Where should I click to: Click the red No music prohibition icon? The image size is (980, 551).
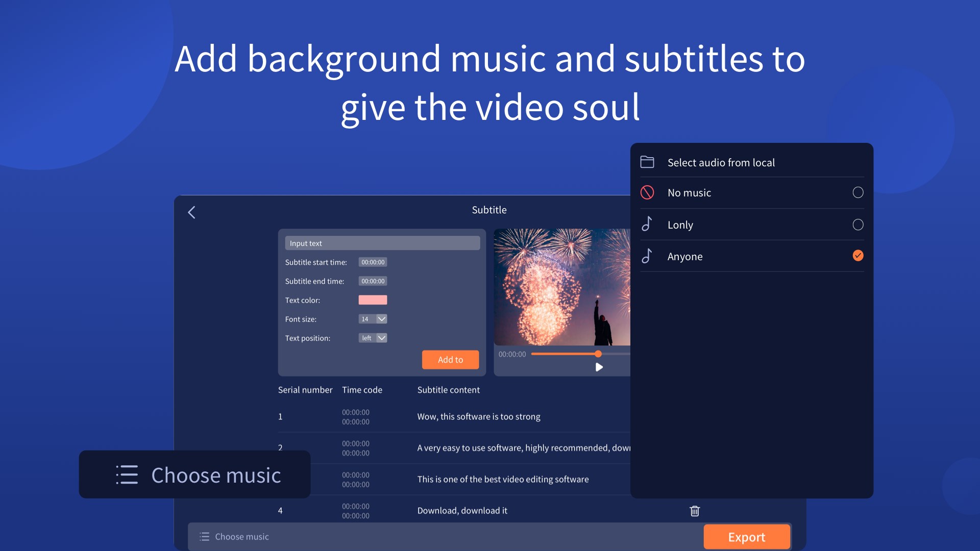[647, 192]
